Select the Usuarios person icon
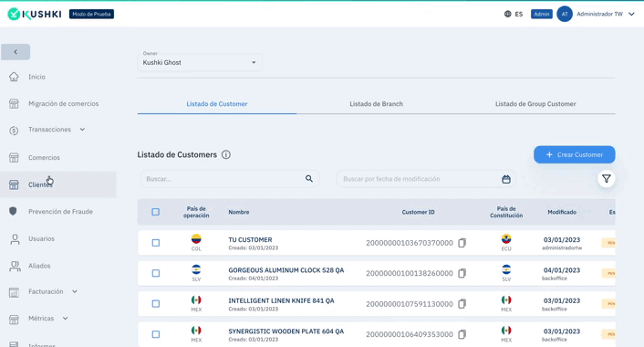The width and height of the screenshot is (644, 347). tap(15, 239)
